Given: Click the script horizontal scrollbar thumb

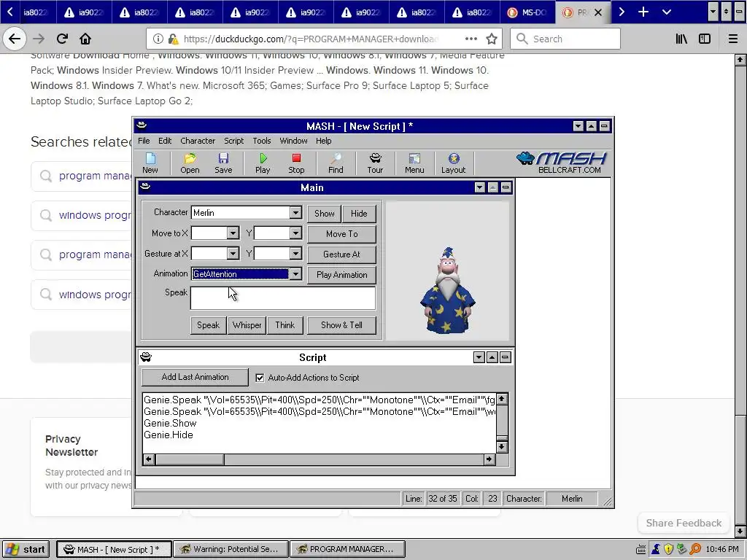Looking at the screenshot, I should (x=190, y=459).
